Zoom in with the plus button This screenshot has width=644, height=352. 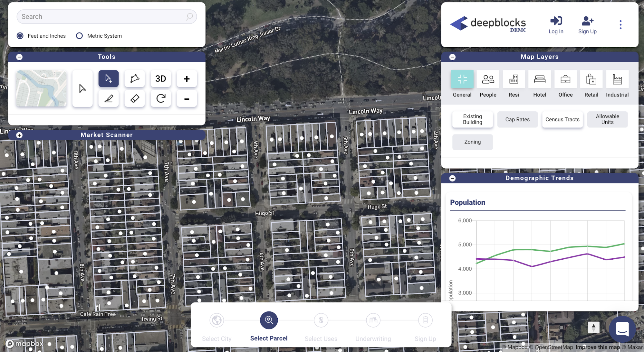pyautogui.click(x=187, y=79)
